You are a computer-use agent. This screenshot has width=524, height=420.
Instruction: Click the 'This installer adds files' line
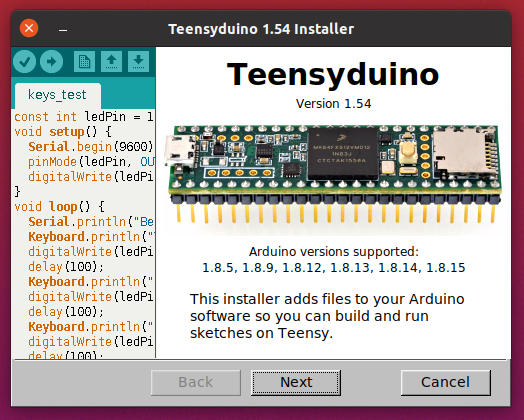327,299
